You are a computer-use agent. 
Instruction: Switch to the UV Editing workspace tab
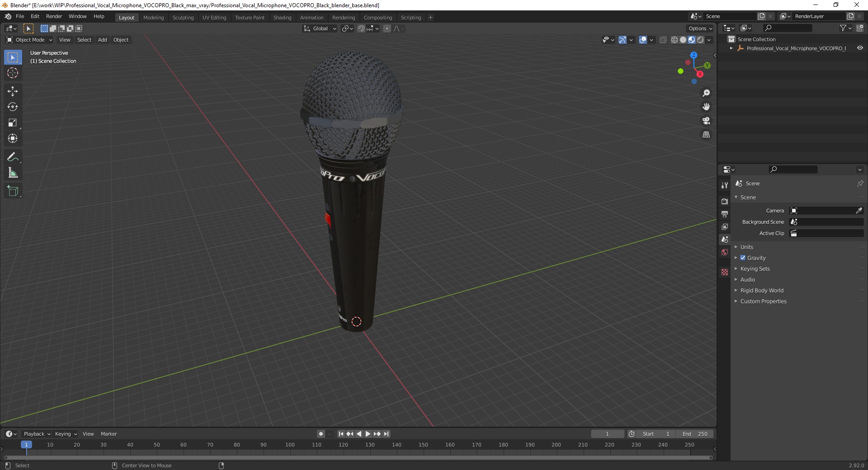[x=214, y=17]
